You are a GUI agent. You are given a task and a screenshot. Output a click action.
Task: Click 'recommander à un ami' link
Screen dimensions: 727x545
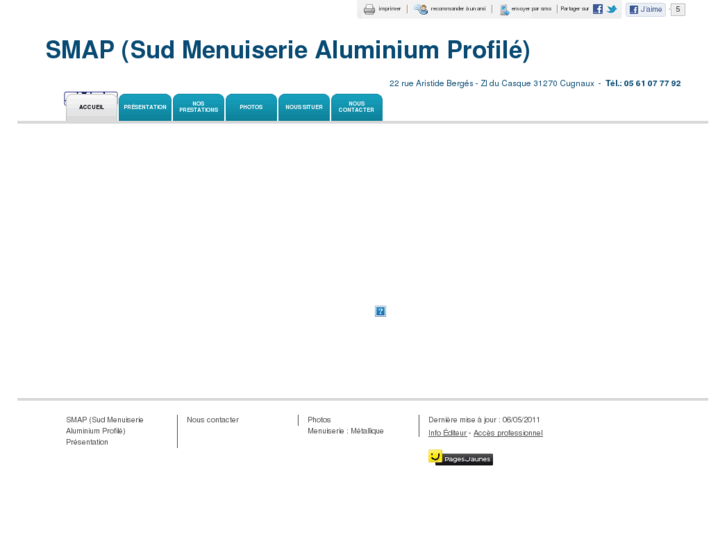point(458,9)
